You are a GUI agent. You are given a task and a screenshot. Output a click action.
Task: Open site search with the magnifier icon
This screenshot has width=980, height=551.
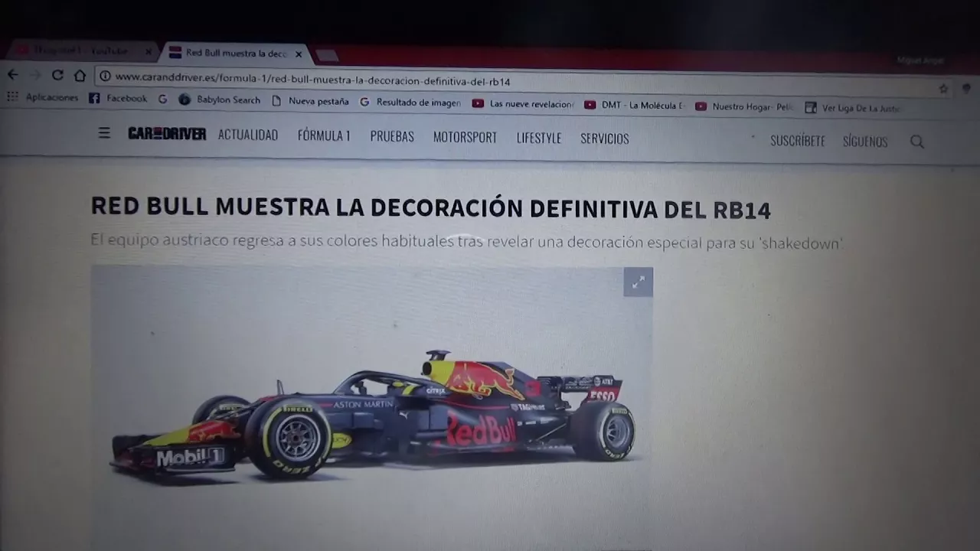(x=917, y=142)
